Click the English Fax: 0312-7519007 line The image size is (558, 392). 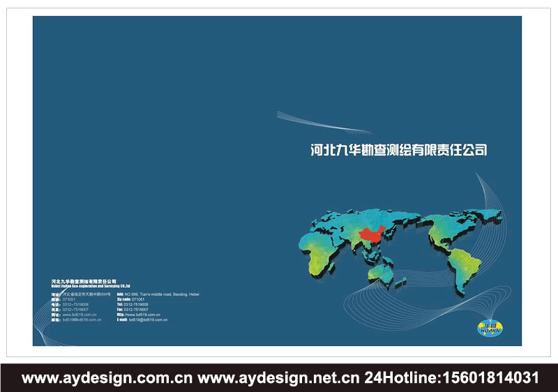pyautogui.click(x=137, y=309)
